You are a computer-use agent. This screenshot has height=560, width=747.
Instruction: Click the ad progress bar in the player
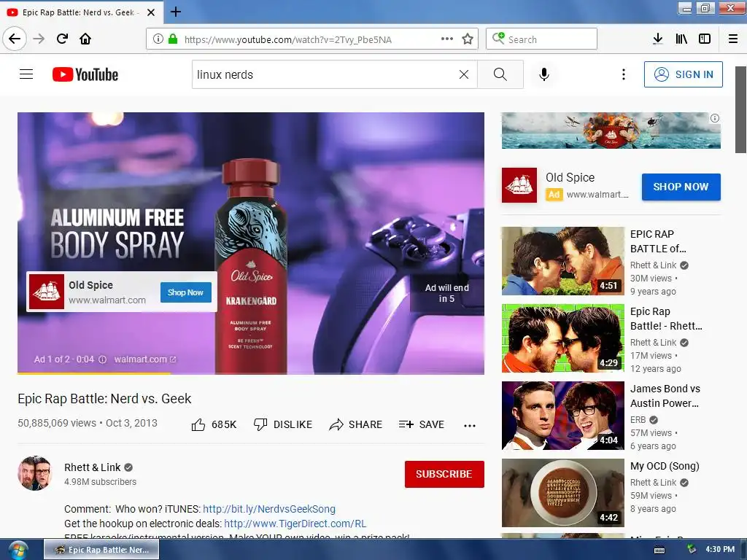251,373
